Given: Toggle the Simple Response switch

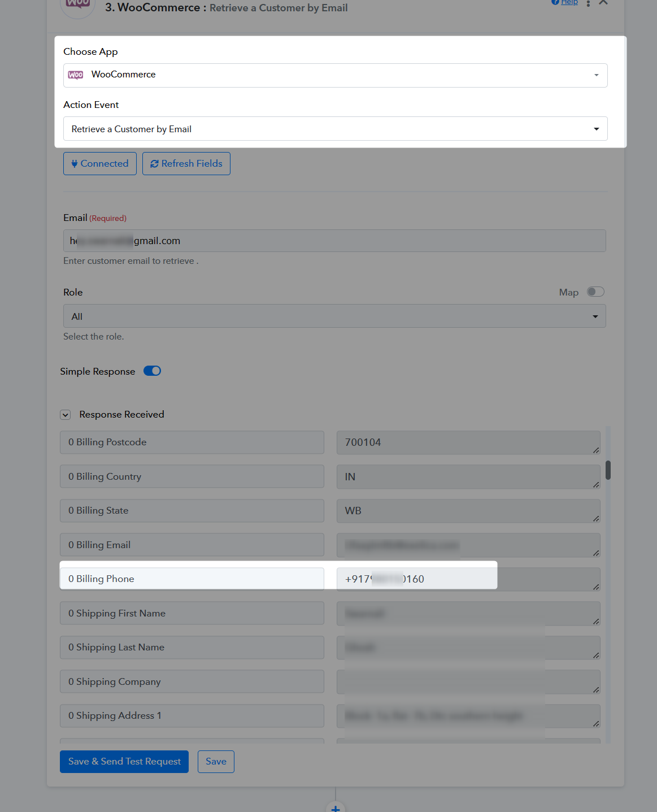Looking at the screenshot, I should click(153, 371).
